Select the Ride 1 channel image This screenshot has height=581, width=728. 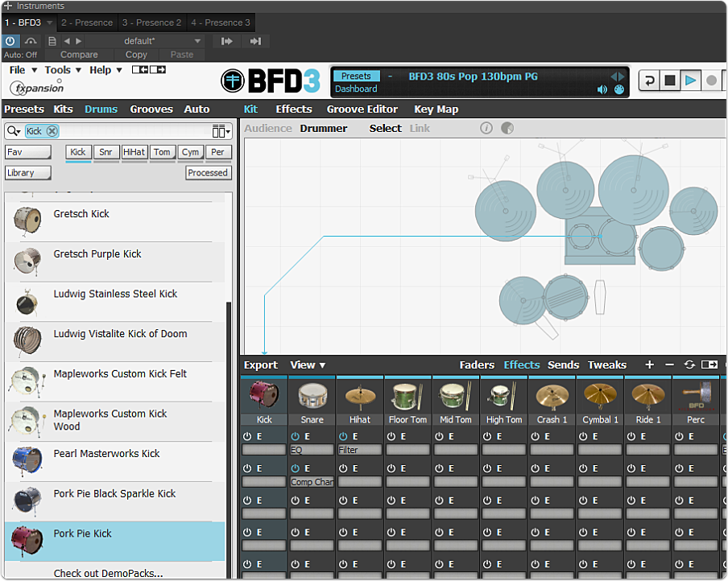pos(647,397)
